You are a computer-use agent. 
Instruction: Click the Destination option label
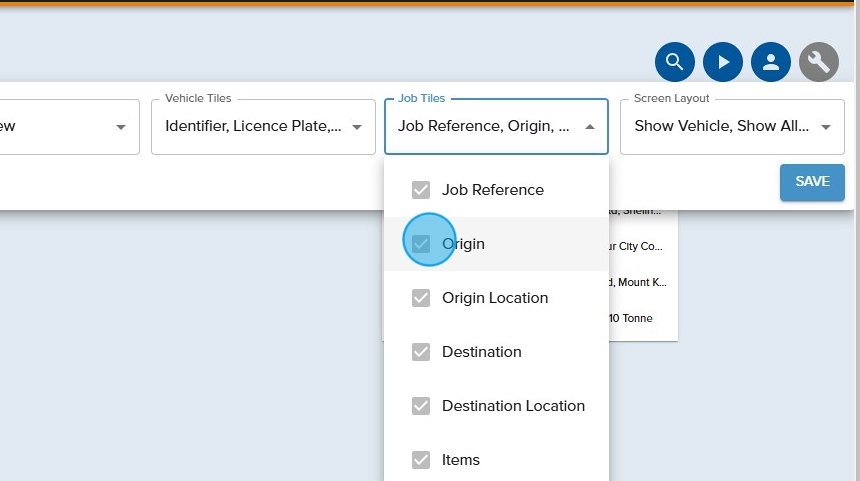pos(482,352)
